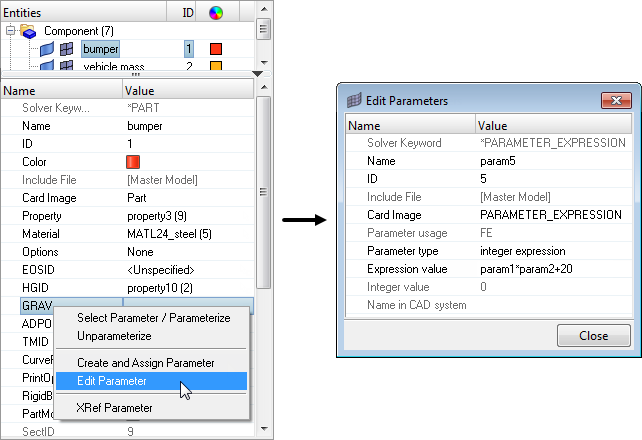Select Create and Assign Parameter menu entry

click(x=146, y=362)
